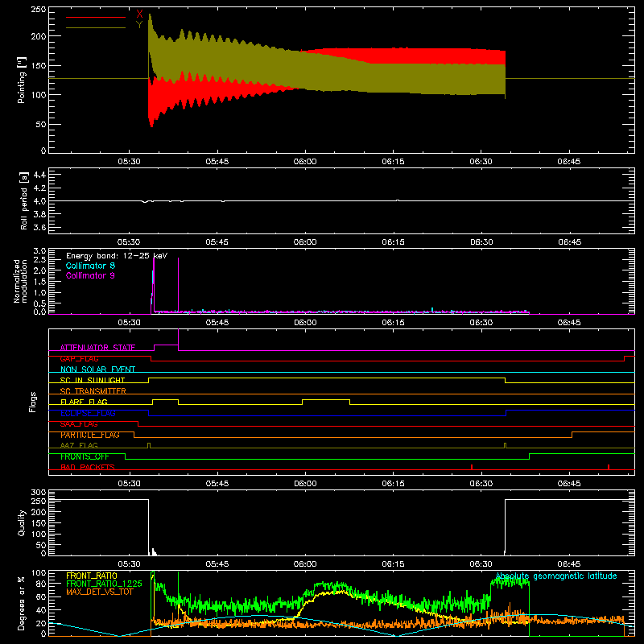Click the 3.0 tick on modulation axis
644x644 pixels.
pos(39,251)
